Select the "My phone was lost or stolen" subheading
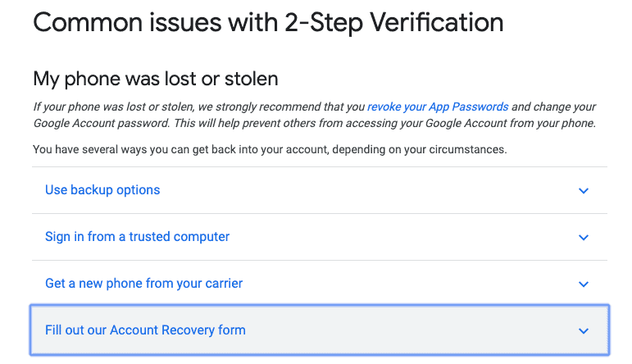Viewport: 632px width, 364px height. point(156,80)
